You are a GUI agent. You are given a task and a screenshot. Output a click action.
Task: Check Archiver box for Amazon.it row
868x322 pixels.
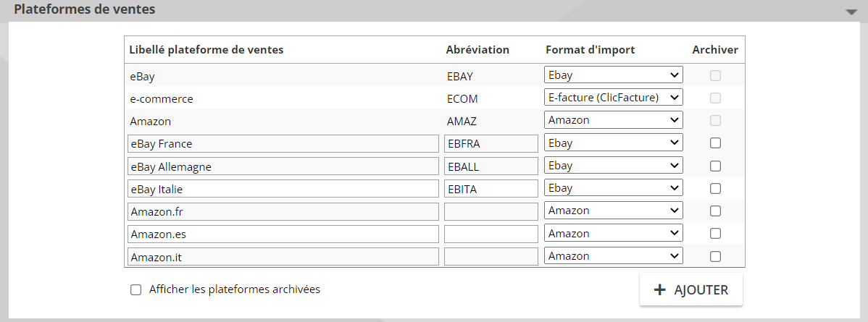click(715, 256)
